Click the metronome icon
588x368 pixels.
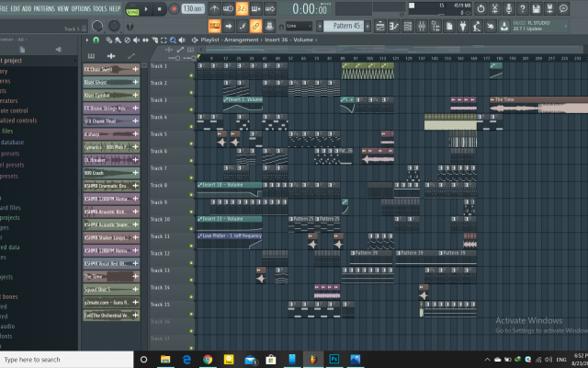coord(214,8)
